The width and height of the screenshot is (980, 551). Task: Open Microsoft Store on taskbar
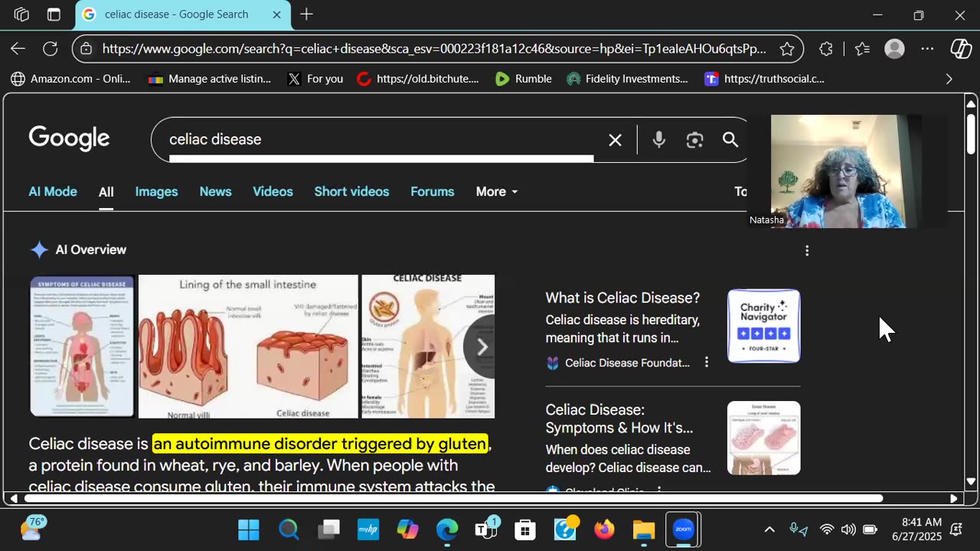pos(525,530)
